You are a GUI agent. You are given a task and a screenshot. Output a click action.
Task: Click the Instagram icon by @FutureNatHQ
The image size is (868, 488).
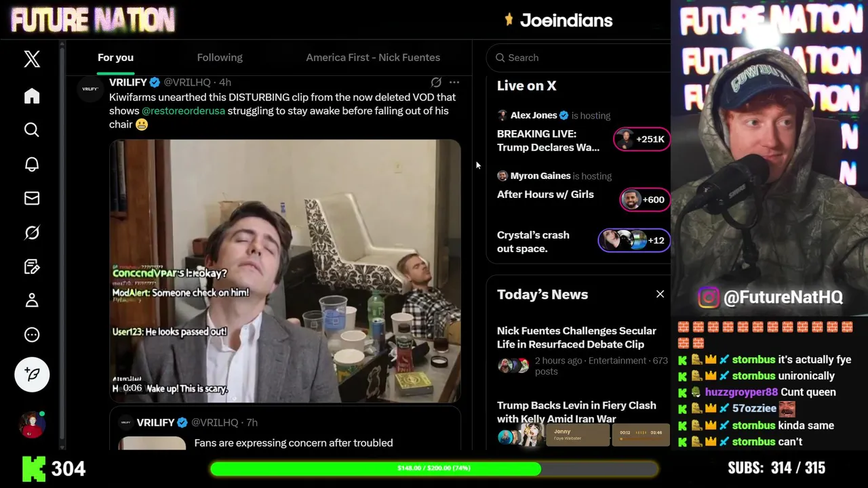708,297
